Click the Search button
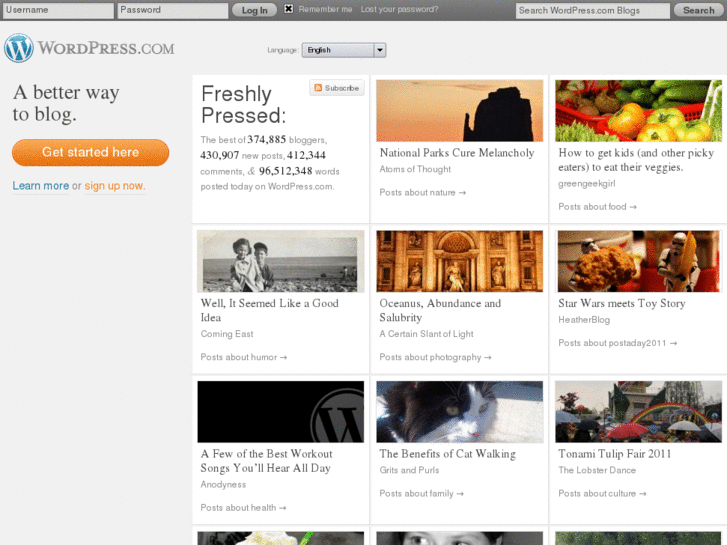Viewport: 727px width, 545px height. (x=699, y=10)
